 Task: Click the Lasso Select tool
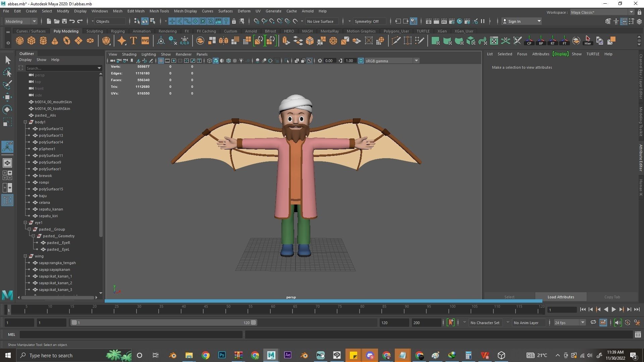(x=7, y=73)
